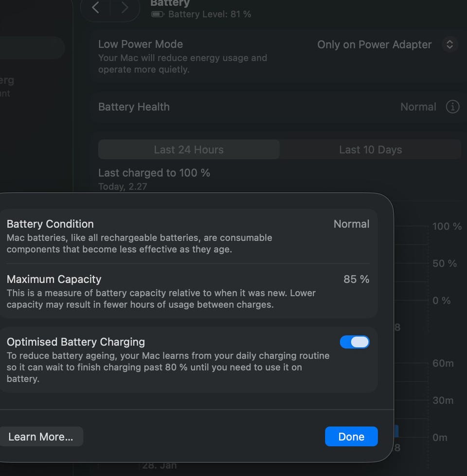Go back using the left chevron
The image size is (467, 476).
pos(96,8)
